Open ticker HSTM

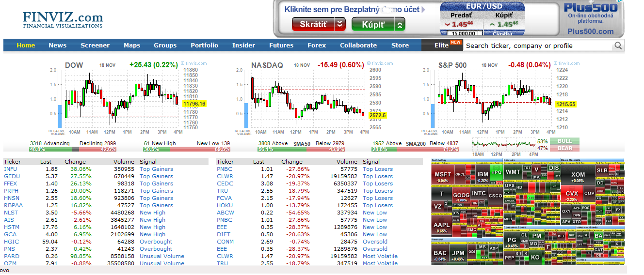(x=12, y=227)
